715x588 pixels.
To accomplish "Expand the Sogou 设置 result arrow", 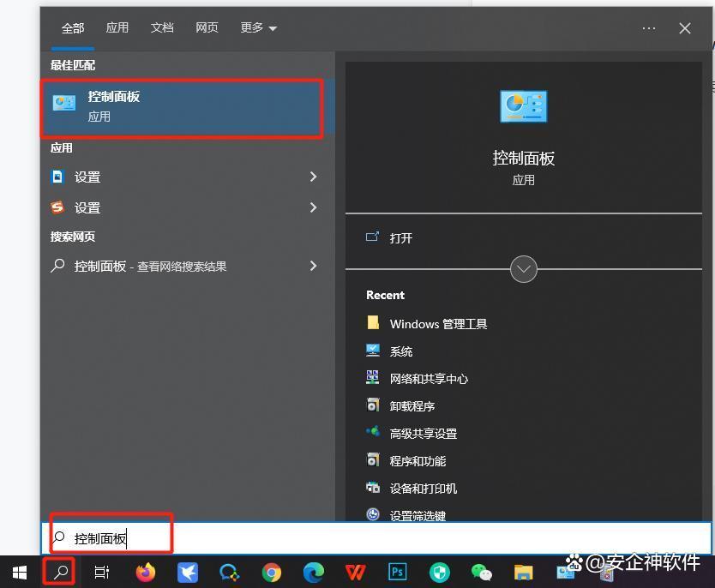I will [313, 207].
